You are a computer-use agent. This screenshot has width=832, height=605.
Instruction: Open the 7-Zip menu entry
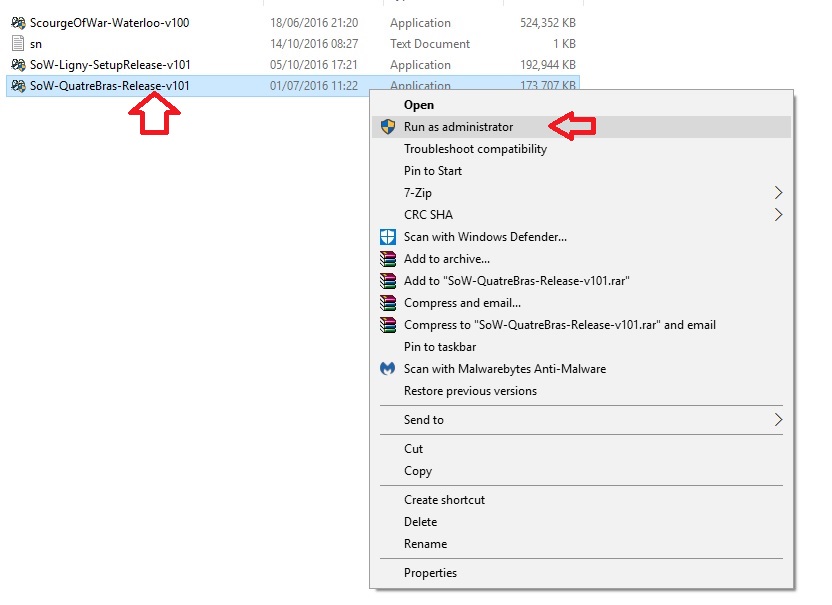coord(582,193)
